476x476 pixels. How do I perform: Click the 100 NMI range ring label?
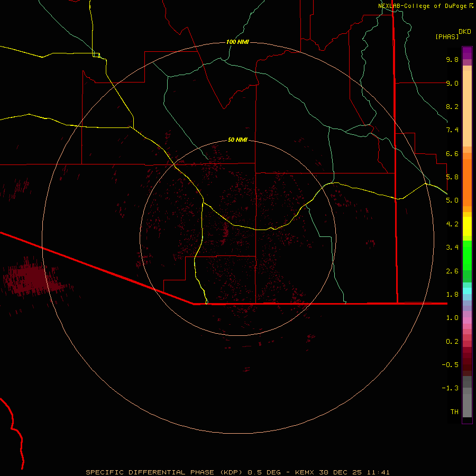(x=237, y=42)
